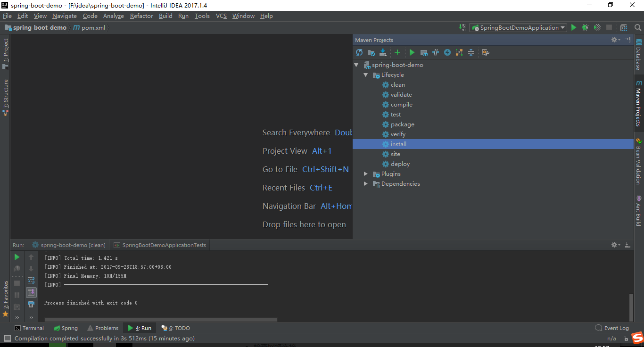Toggle offline mode in Maven Projects toolbar

[x=446, y=52]
